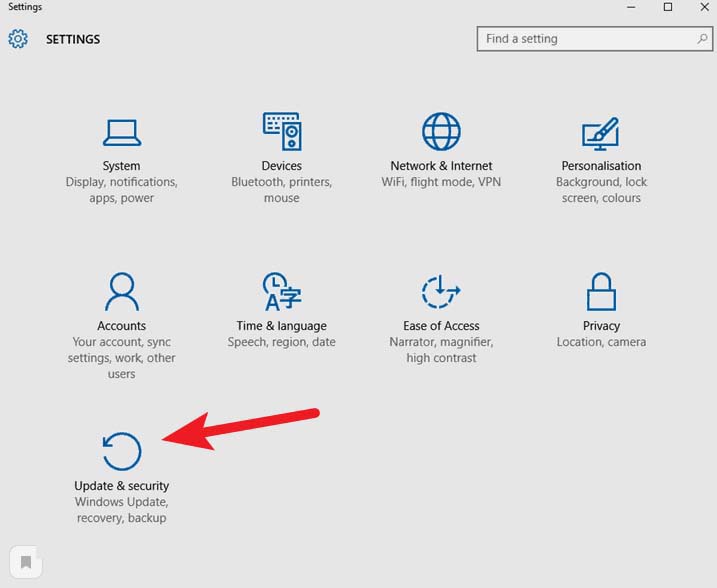Open the Privacy padlock icon

tap(601, 291)
